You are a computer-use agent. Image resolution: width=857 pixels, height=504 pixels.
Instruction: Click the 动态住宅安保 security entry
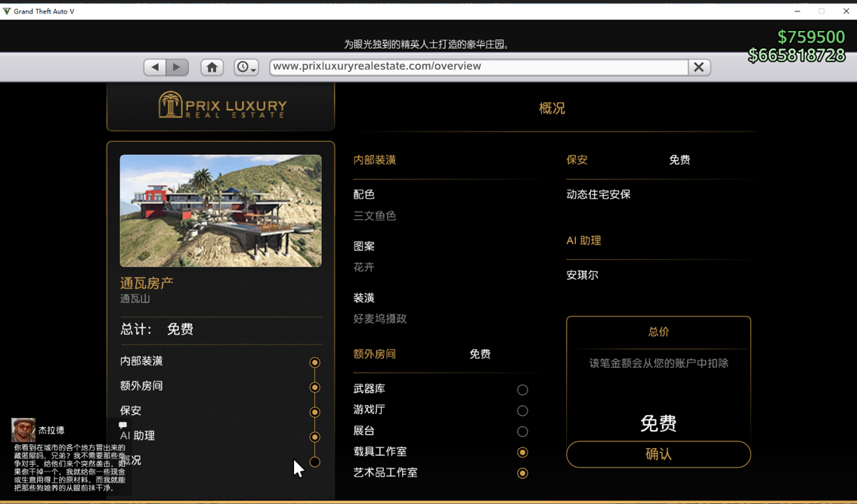[x=599, y=194]
